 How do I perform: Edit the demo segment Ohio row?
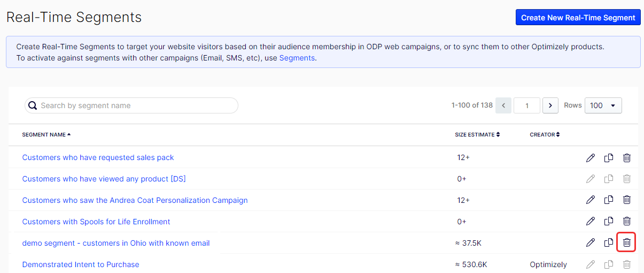coord(590,242)
